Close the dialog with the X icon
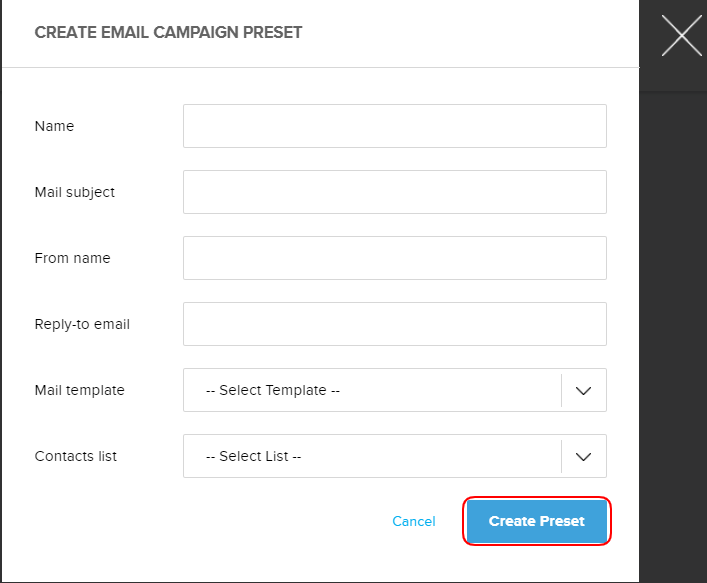The image size is (707, 583). [x=681, y=35]
